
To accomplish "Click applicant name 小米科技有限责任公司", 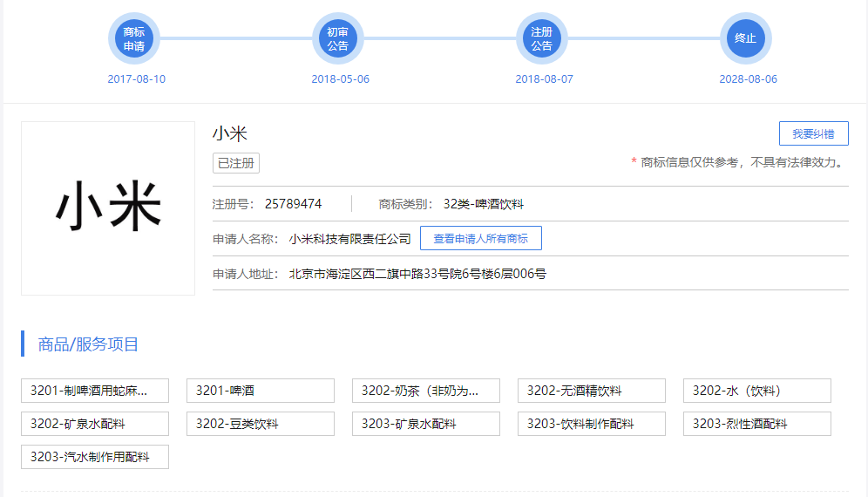I will pyautogui.click(x=349, y=239).
